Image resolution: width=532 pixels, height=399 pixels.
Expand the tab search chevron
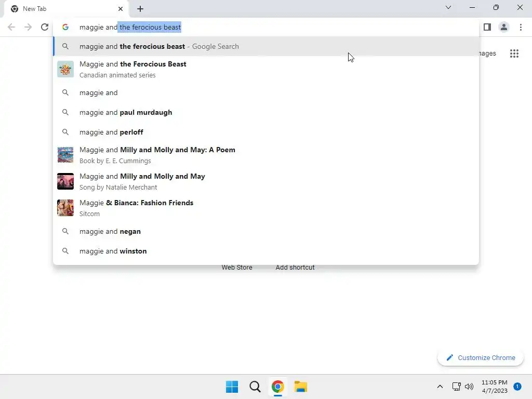click(448, 7)
